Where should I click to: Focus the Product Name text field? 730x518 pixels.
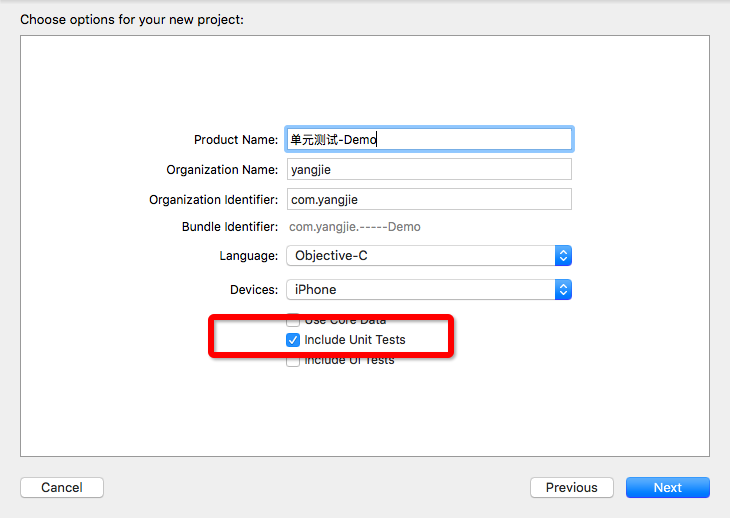(x=428, y=139)
